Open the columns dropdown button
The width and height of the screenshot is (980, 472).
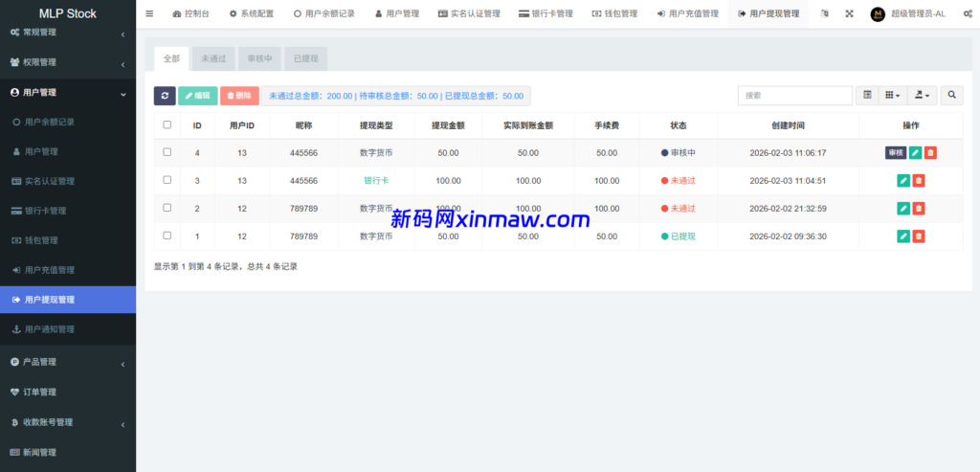pyautogui.click(x=893, y=95)
